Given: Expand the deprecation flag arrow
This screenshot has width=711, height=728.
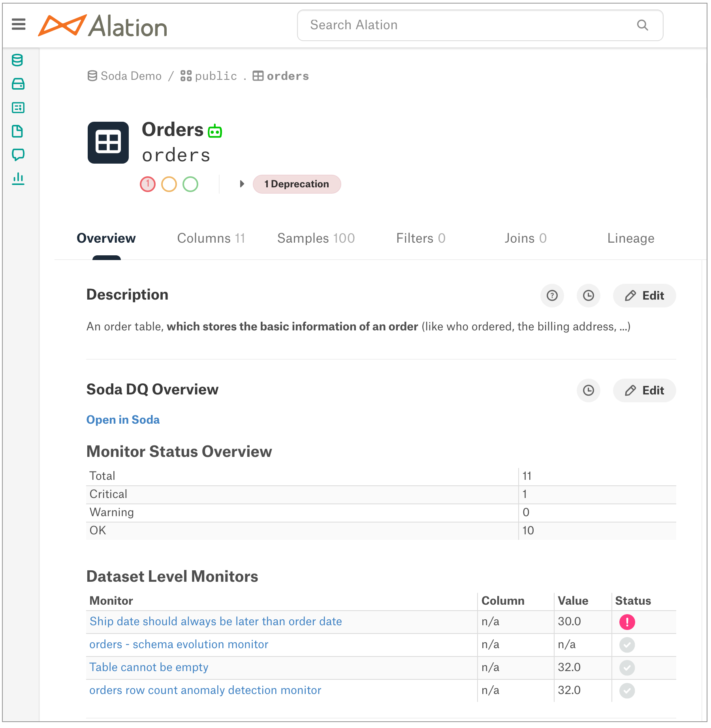Looking at the screenshot, I should 242,184.
